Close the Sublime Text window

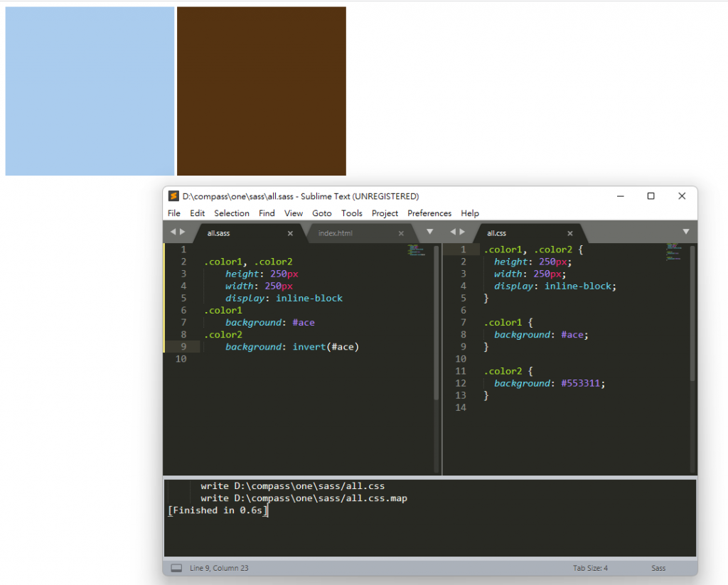[682, 196]
